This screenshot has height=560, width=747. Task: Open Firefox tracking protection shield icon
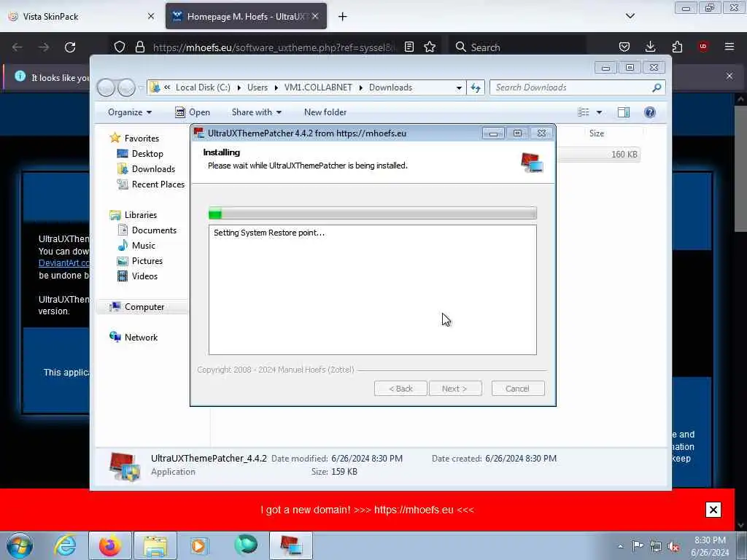coord(120,47)
